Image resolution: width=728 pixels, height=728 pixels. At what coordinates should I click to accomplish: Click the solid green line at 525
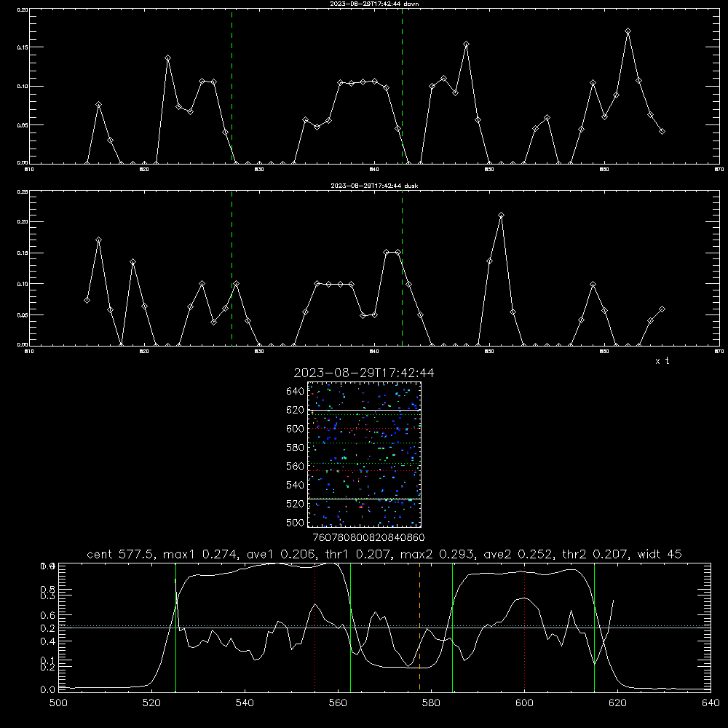coord(175,627)
